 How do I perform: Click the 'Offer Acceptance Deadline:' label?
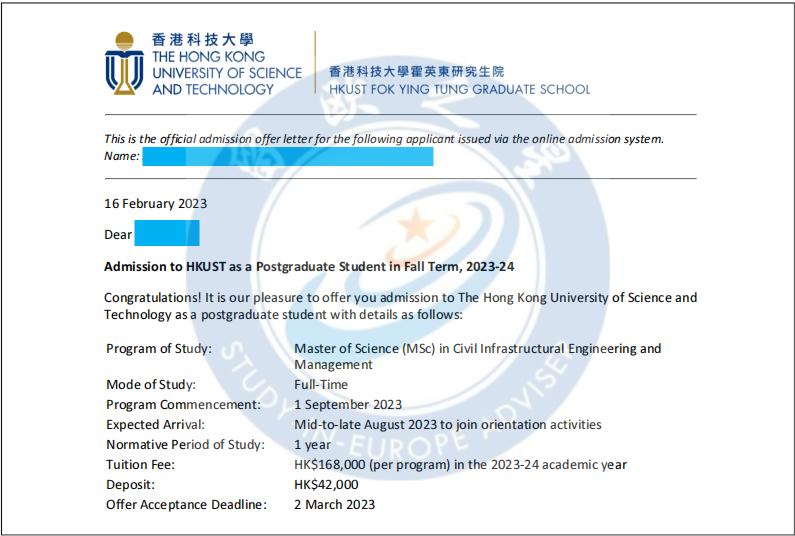tap(186, 505)
